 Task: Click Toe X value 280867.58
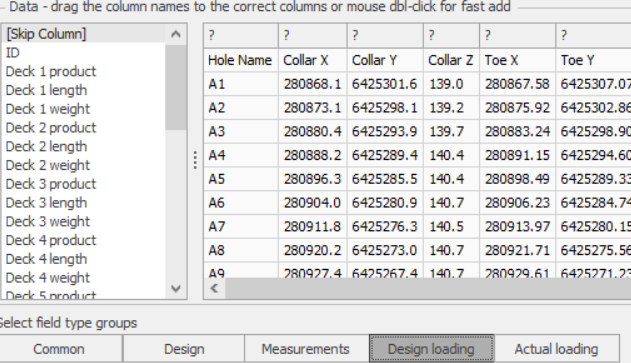pos(518,84)
